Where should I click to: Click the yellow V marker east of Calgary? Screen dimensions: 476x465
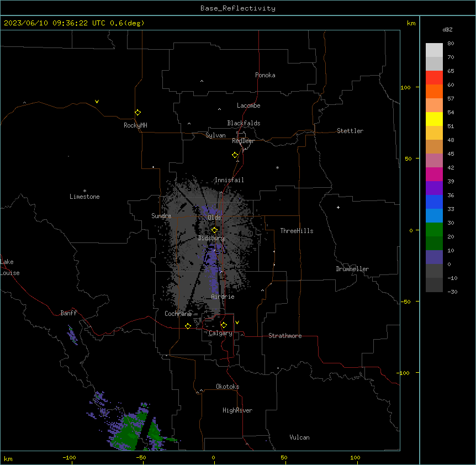[x=237, y=323]
